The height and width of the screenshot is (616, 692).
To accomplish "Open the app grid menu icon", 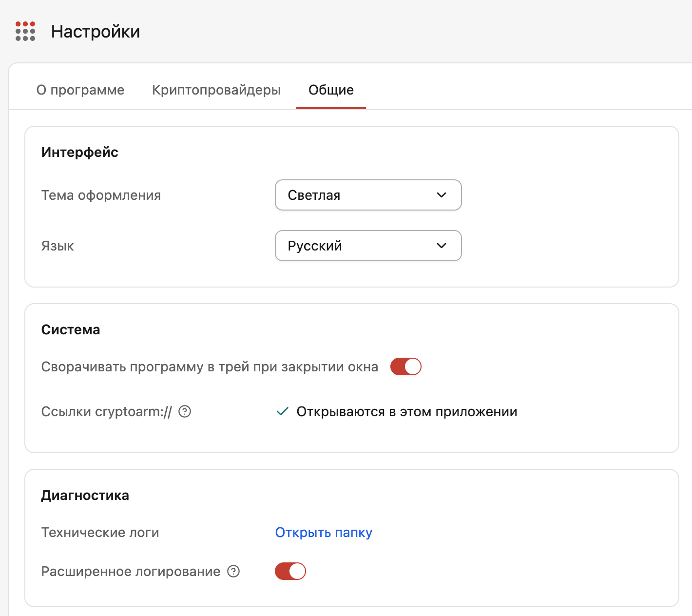I will coord(25,31).
